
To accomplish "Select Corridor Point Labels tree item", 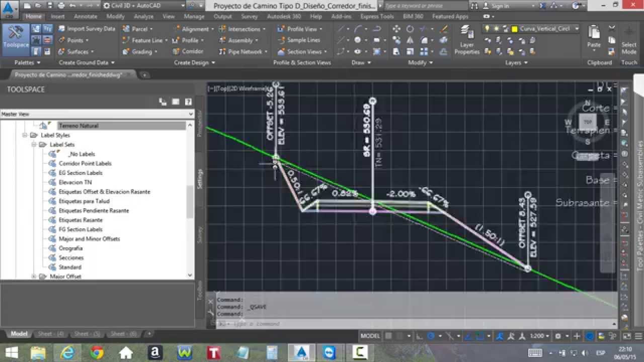I will 85,163.
